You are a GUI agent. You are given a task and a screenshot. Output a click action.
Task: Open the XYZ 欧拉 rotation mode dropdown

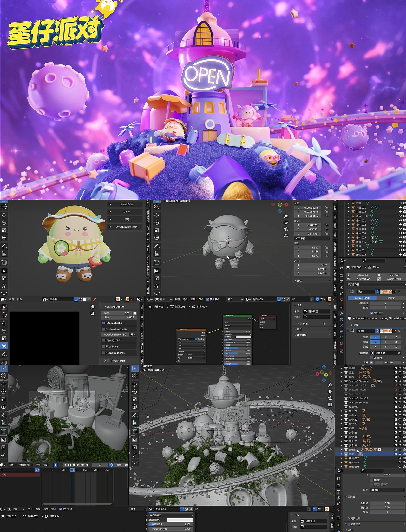[312, 238]
